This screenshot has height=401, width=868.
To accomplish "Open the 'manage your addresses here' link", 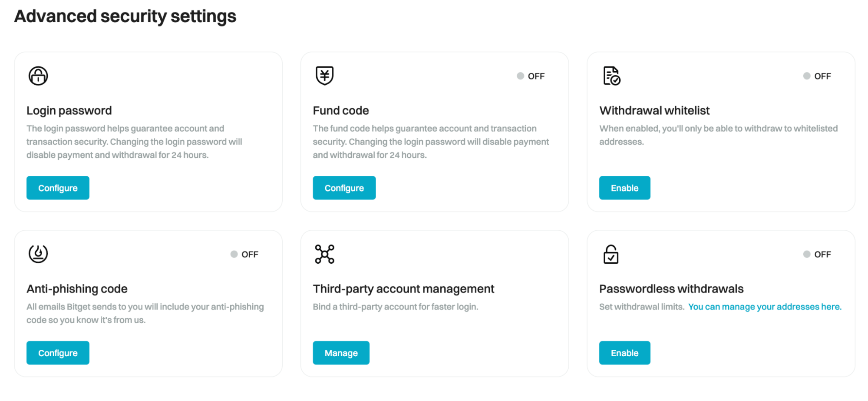I will point(765,307).
